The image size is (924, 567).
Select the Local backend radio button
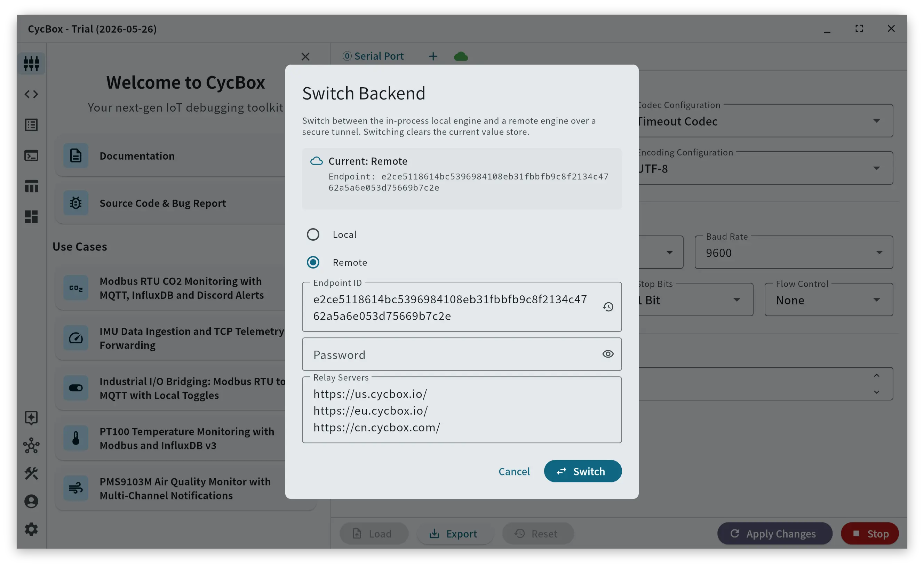pyautogui.click(x=313, y=235)
